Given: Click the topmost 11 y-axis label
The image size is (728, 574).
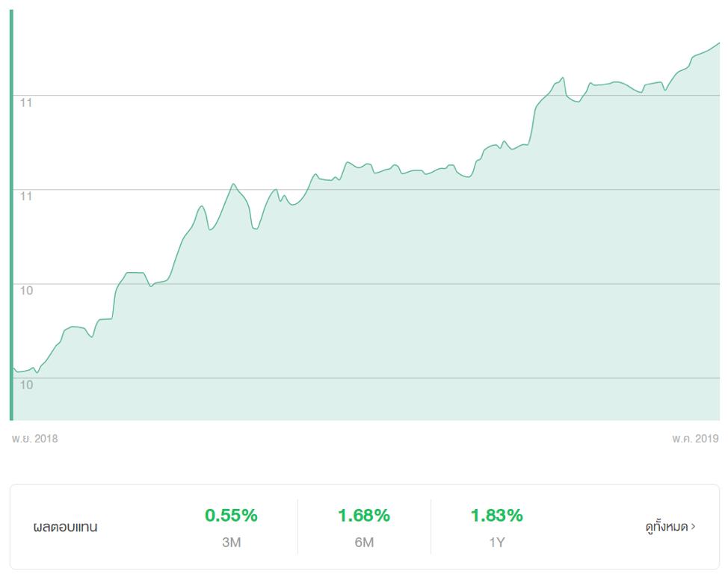Looking at the screenshot, I should (x=26, y=102).
